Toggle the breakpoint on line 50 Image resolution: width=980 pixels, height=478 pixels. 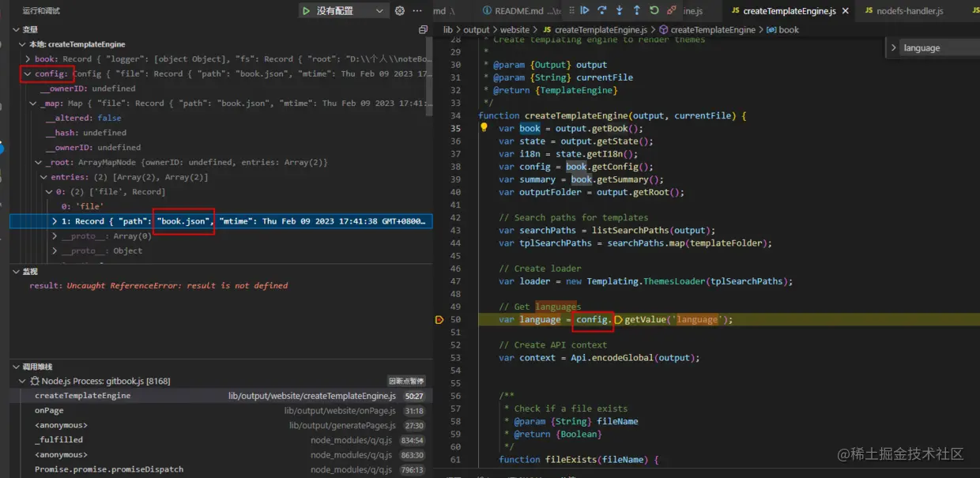[439, 320]
